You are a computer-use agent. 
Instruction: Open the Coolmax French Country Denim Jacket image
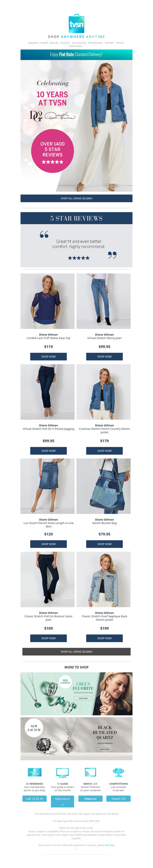(x=103, y=392)
